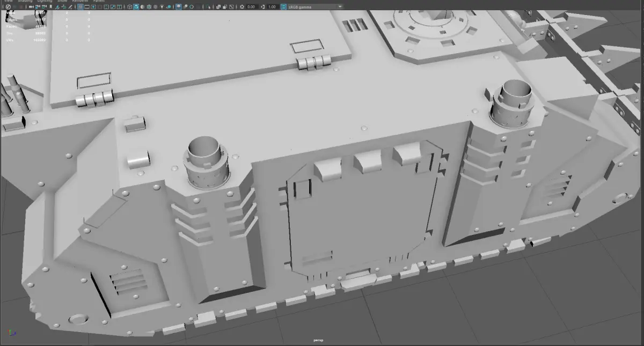The height and width of the screenshot is (346, 644).
Task: Click the persp camera label
Action: click(x=318, y=340)
